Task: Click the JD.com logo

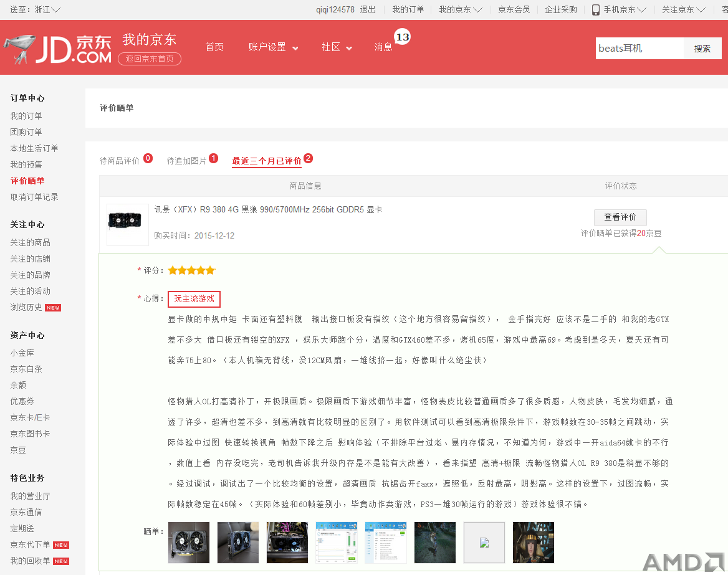Action: pos(58,49)
